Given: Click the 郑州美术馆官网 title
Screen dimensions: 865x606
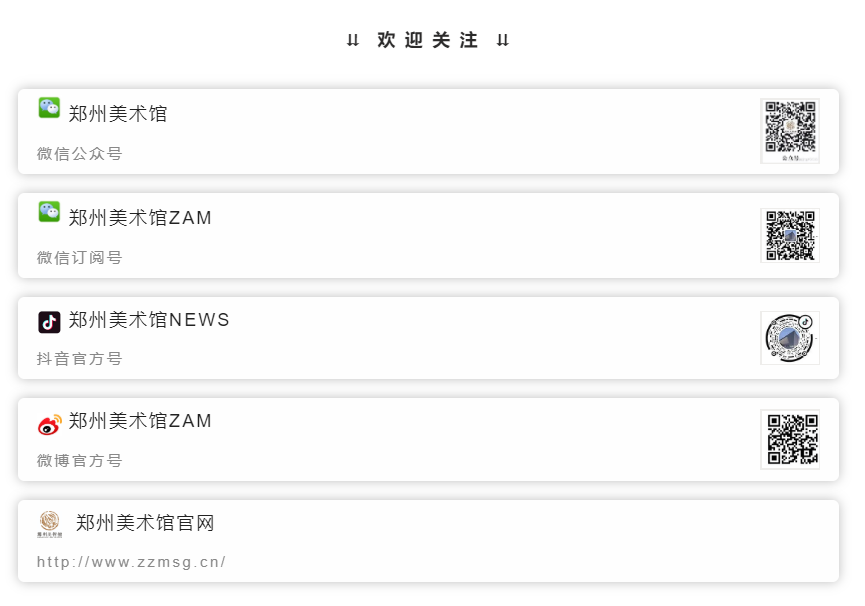Looking at the screenshot, I should coord(145,523).
